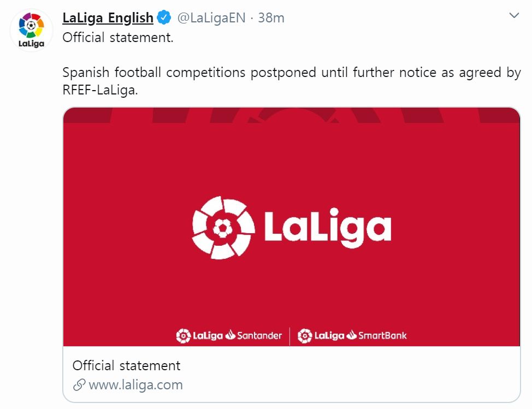
Task: Click the @LaLigaEN handle
Action: point(211,18)
